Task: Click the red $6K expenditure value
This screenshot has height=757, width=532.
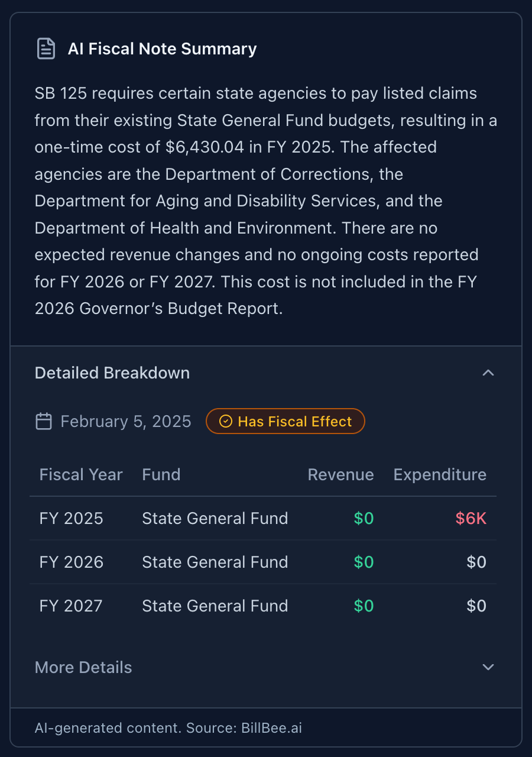Action: coord(471,518)
